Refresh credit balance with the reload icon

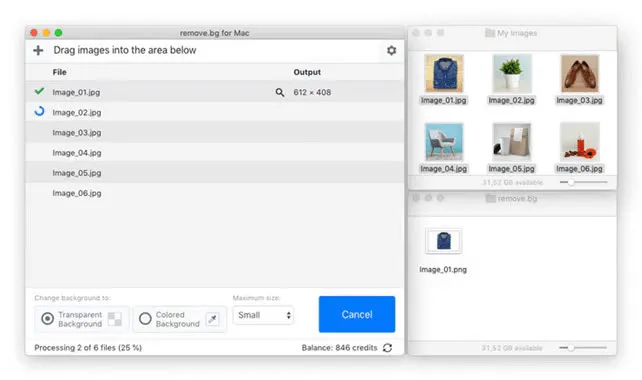click(x=387, y=348)
